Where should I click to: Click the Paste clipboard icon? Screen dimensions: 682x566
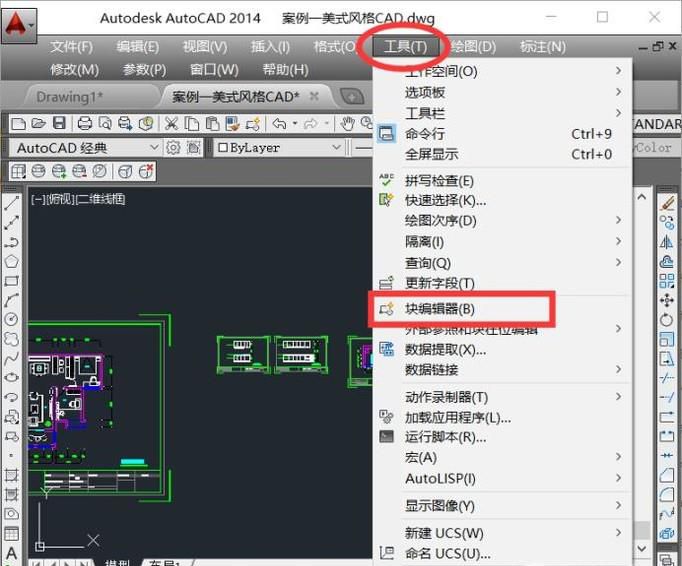pos(212,124)
